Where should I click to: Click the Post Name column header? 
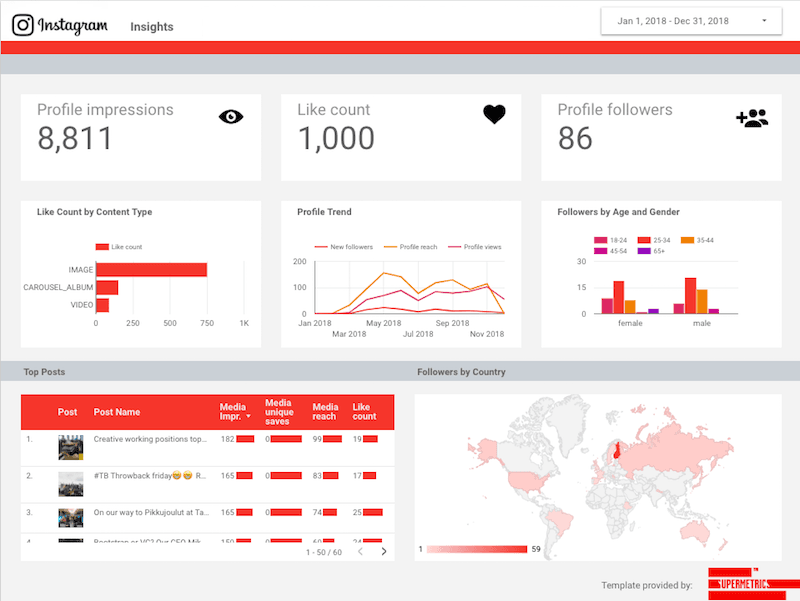tap(117, 412)
